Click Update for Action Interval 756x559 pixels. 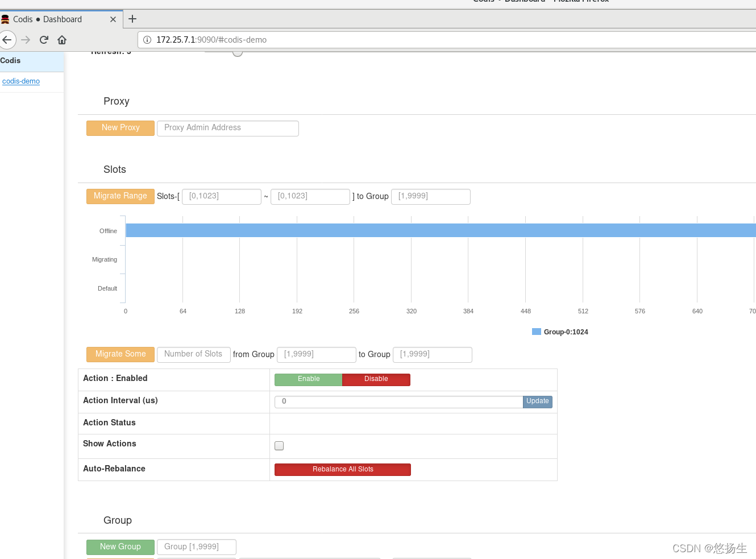(x=538, y=401)
